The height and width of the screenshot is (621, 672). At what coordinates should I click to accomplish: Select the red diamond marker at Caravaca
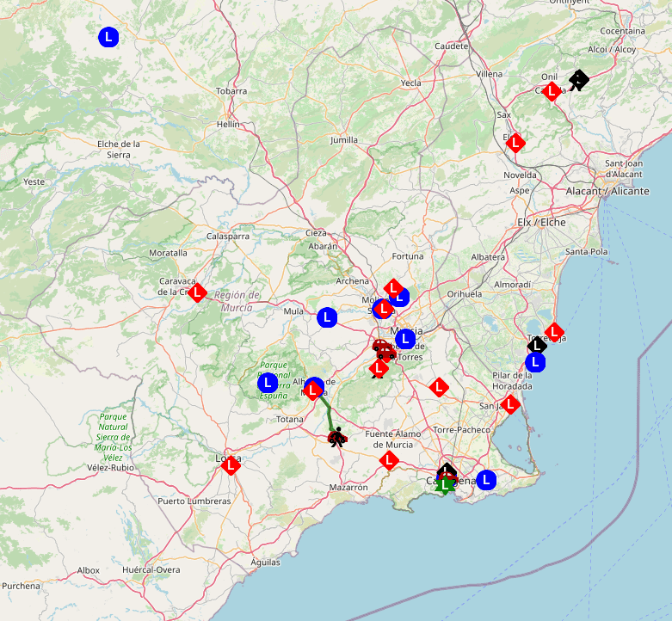click(198, 292)
